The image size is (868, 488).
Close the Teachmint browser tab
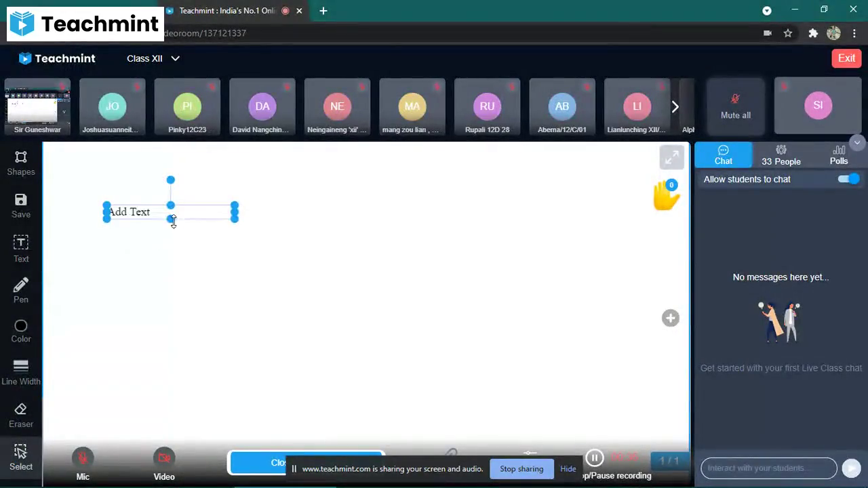point(299,10)
